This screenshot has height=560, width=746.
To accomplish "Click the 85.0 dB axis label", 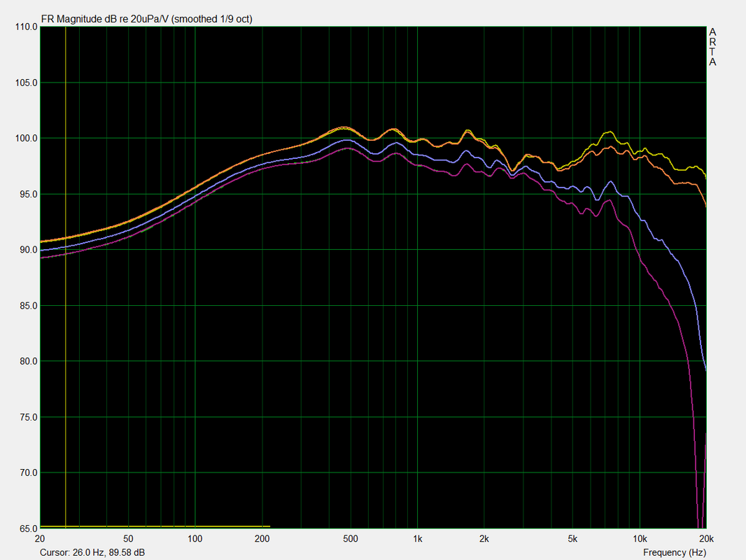I will (x=28, y=305).
